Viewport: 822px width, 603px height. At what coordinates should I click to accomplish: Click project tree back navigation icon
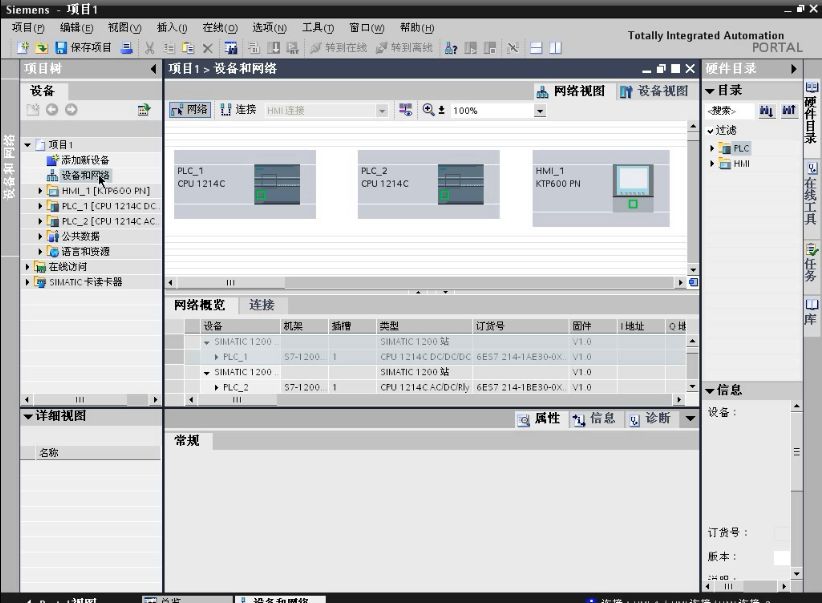click(51, 110)
